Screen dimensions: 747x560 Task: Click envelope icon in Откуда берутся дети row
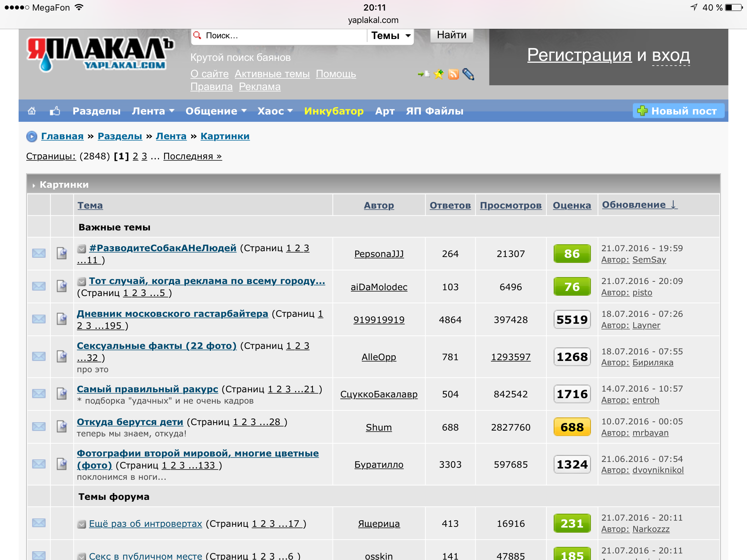point(39,426)
